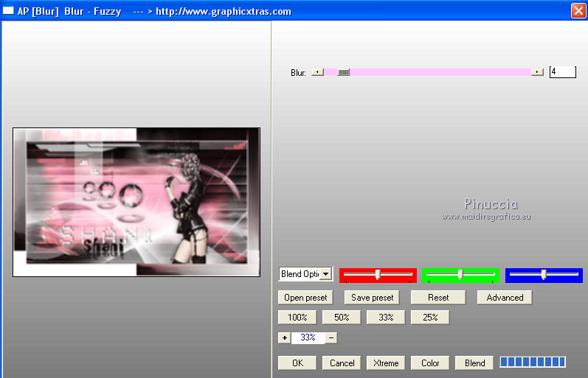Click the Blur slider left arrow
The image size is (588, 378).
coord(318,72)
